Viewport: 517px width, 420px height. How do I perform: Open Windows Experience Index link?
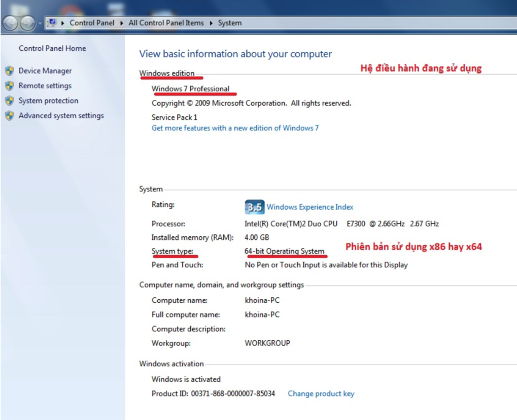coord(310,207)
